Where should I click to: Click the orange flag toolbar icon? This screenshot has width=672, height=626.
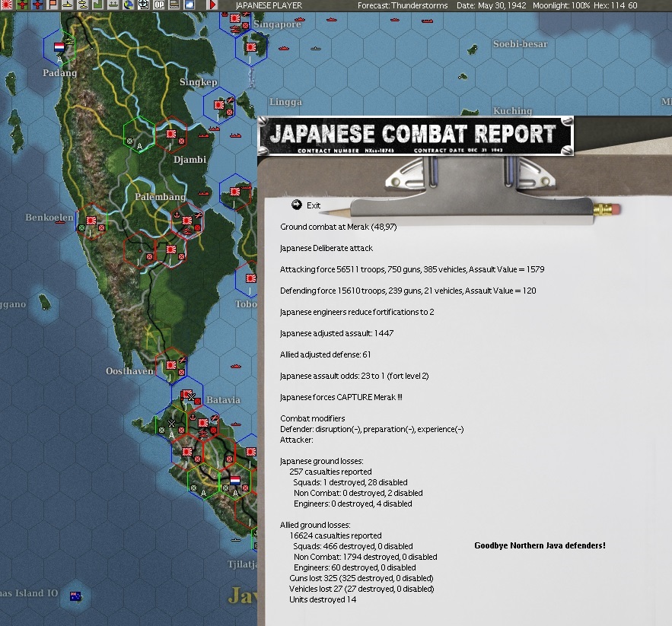click(53, 5)
